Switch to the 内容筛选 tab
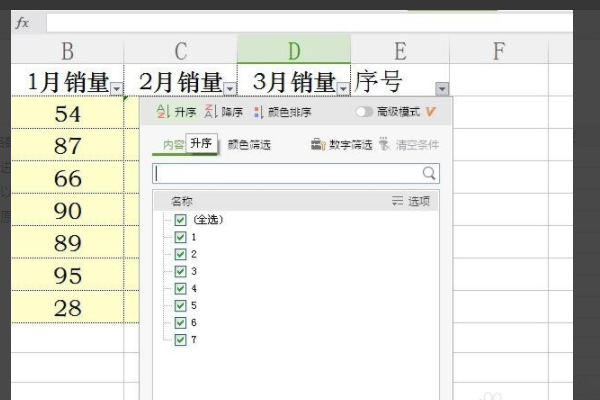 [x=173, y=145]
